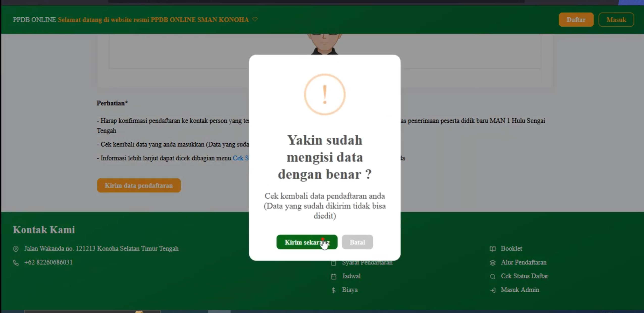This screenshot has height=313, width=644.
Task: Click the phone icon beside number
Action: pos(16,263)
